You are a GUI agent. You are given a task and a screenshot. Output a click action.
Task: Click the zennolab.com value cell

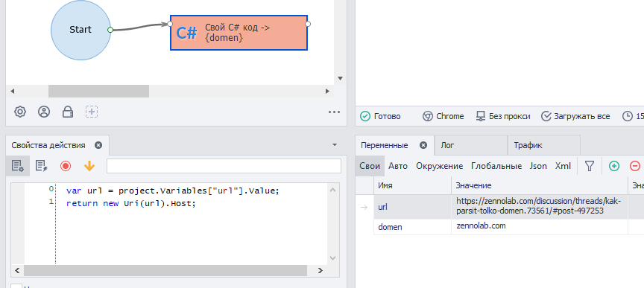[x=540, y=227]
